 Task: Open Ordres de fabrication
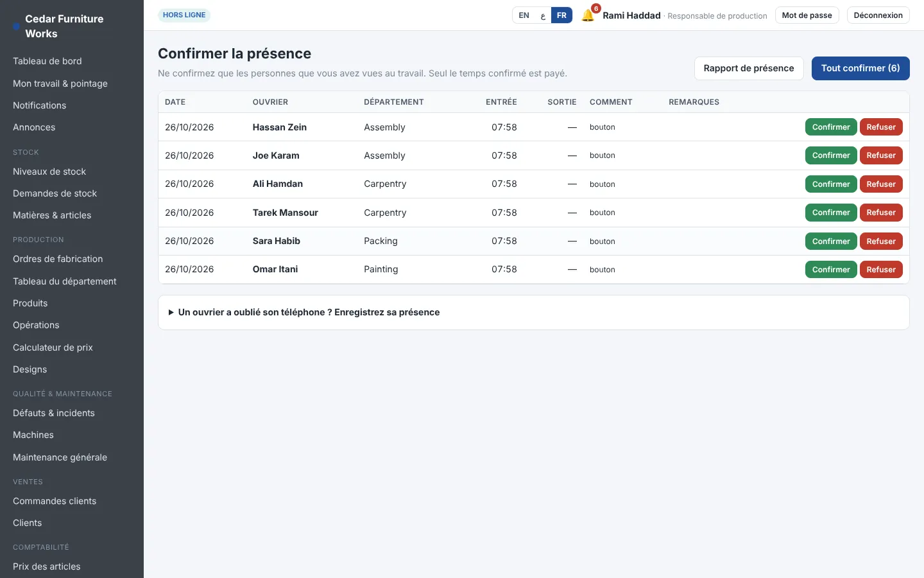click(x=58, y=259)
